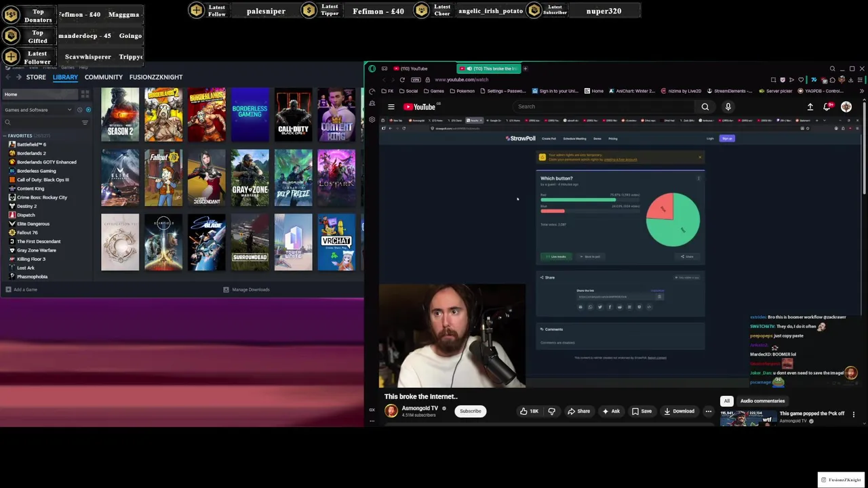Open Steam library search magnifier
This screenshot has width=868, height=488.
pyautogui.click(x=7, y=123)
